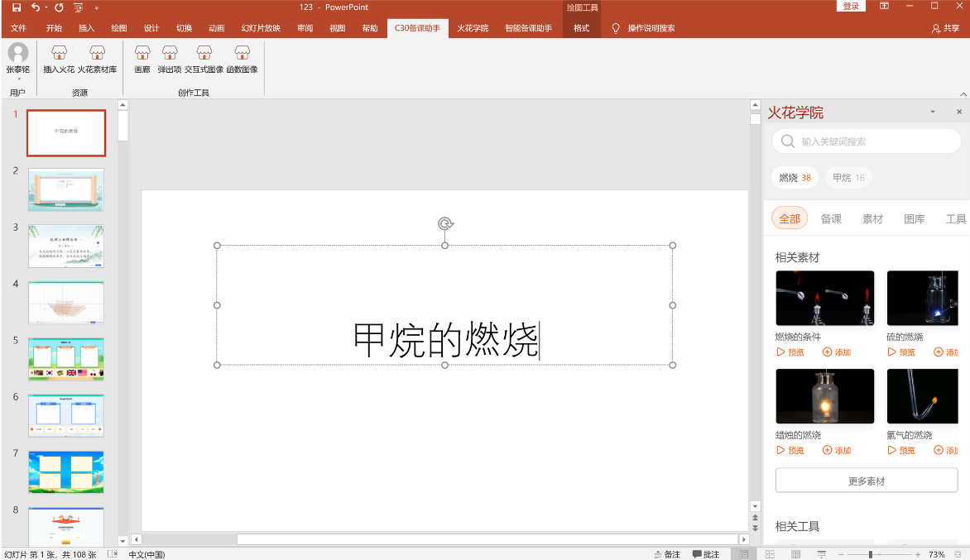
Task: Open the 动画 ribbon tab
Action: 217,28
